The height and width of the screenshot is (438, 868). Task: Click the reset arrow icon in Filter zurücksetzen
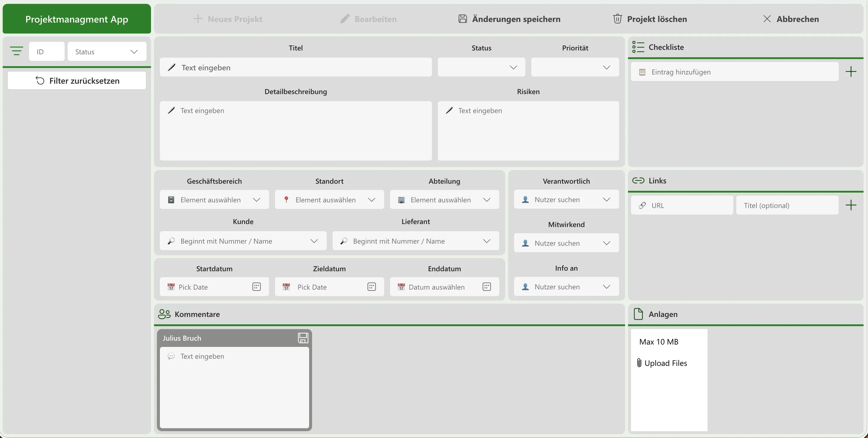click(x=40, y=81)
